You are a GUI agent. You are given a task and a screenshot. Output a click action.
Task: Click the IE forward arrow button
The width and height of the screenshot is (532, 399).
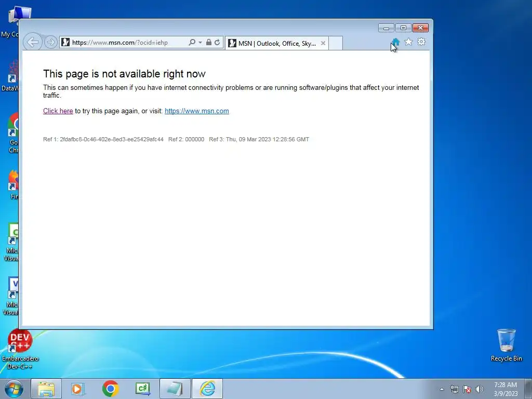point(50,42)
